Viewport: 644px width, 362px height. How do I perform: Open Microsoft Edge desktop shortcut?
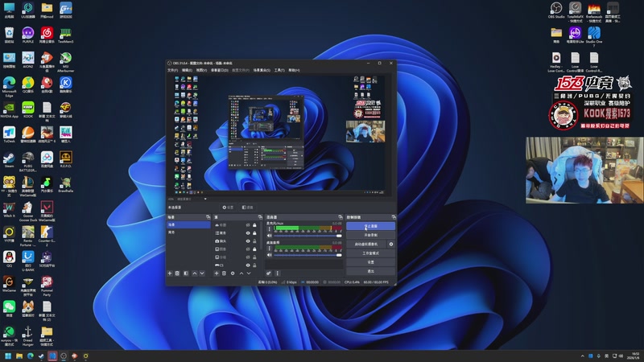9,87
